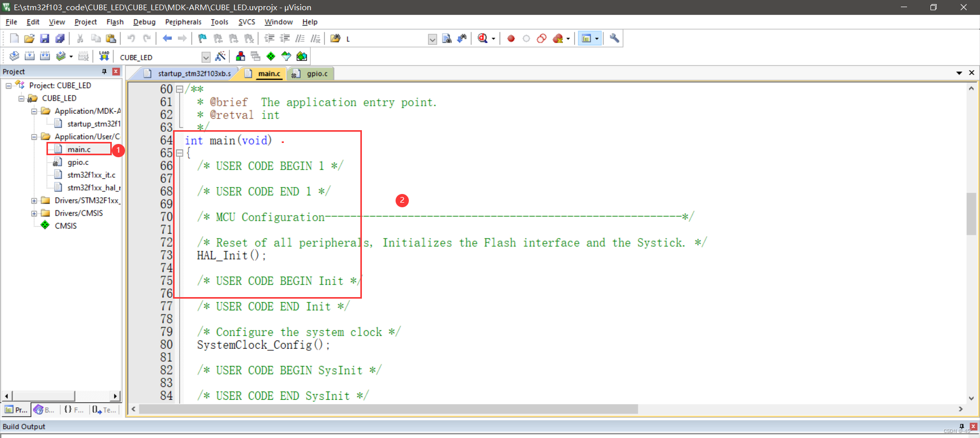Unindent the selected text

coord(285,38)
